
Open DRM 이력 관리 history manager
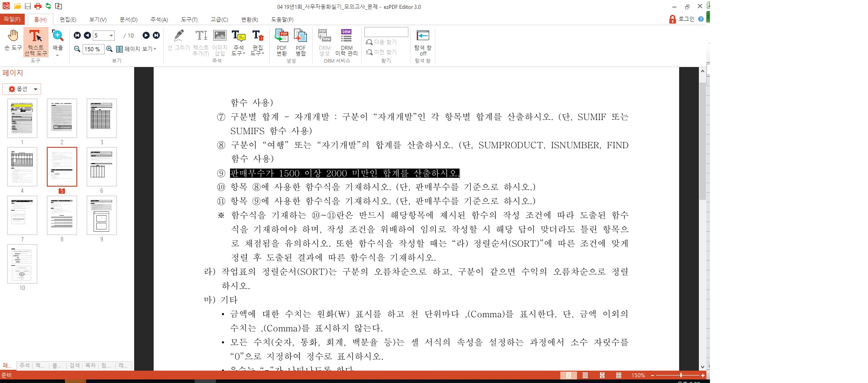click(347, 42)
